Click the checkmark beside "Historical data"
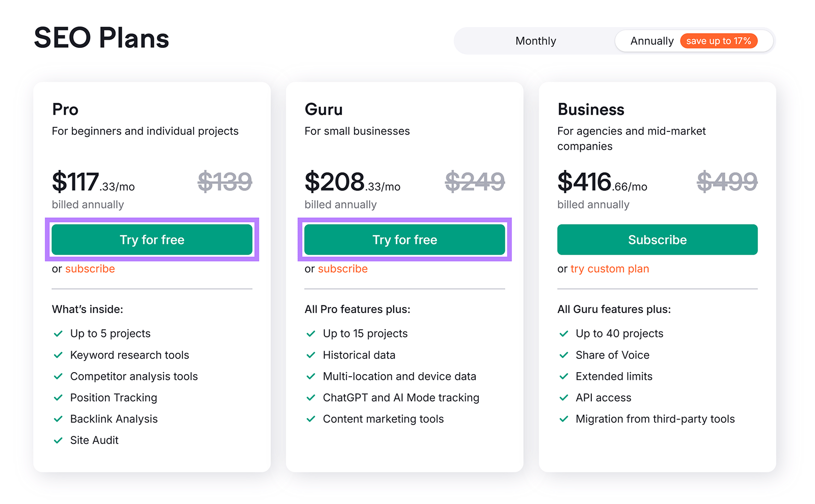Viewport: 815px width, 504px height. coord(310,355)
